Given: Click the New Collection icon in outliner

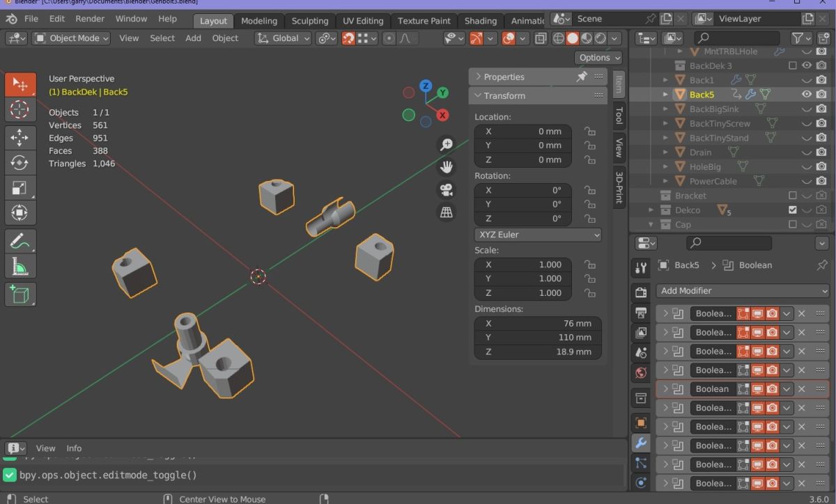Looking at the screenshot, I should click(x=823, y=38).
